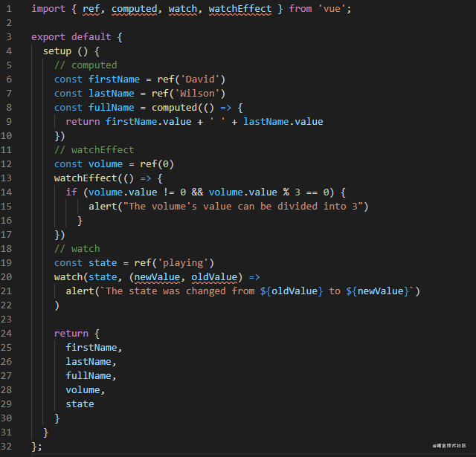
Task: Click the '// watch' comment on line 18
Action: point(77,249)
